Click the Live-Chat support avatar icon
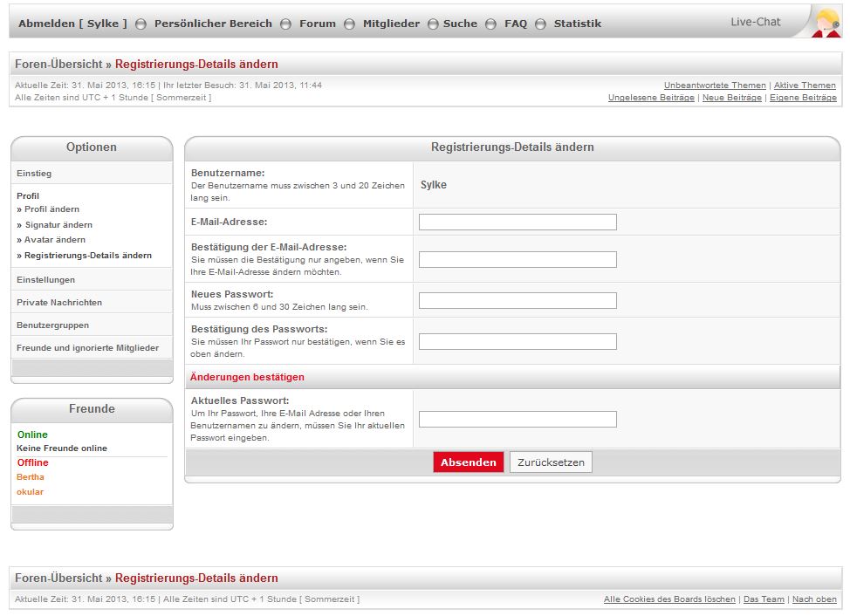This screenshot has width=850, height=616. (825, 22)
